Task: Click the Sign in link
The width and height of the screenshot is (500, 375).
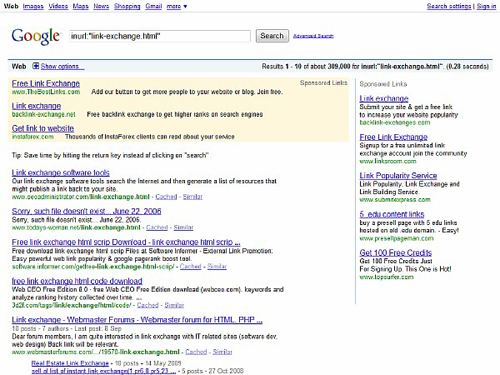Action: (x=486, y=6)
